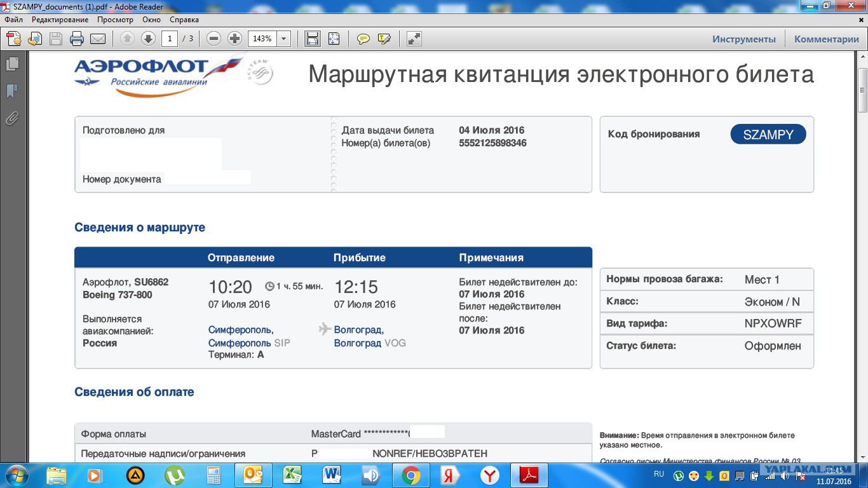868x488 pixels.
Task: Open uTorrent from the taskbar
Action: [x=174, y=475]
